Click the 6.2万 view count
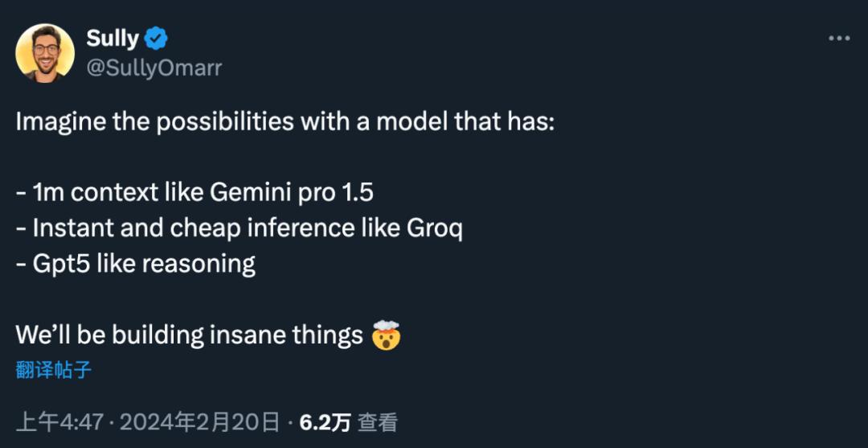 pyautogui.click(x=325, y=422)
